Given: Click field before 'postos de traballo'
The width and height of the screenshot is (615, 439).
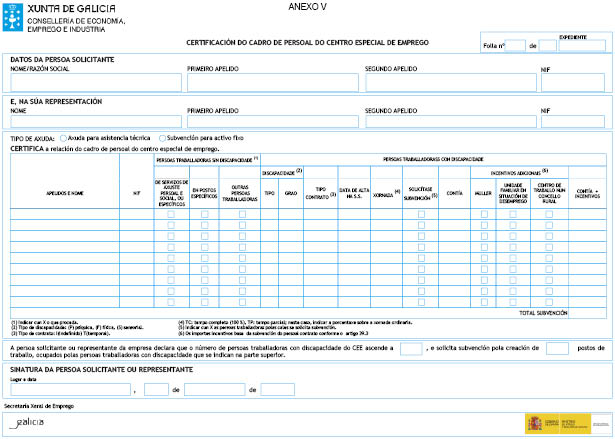Looking at the screenshot, I should click(557, 348).
